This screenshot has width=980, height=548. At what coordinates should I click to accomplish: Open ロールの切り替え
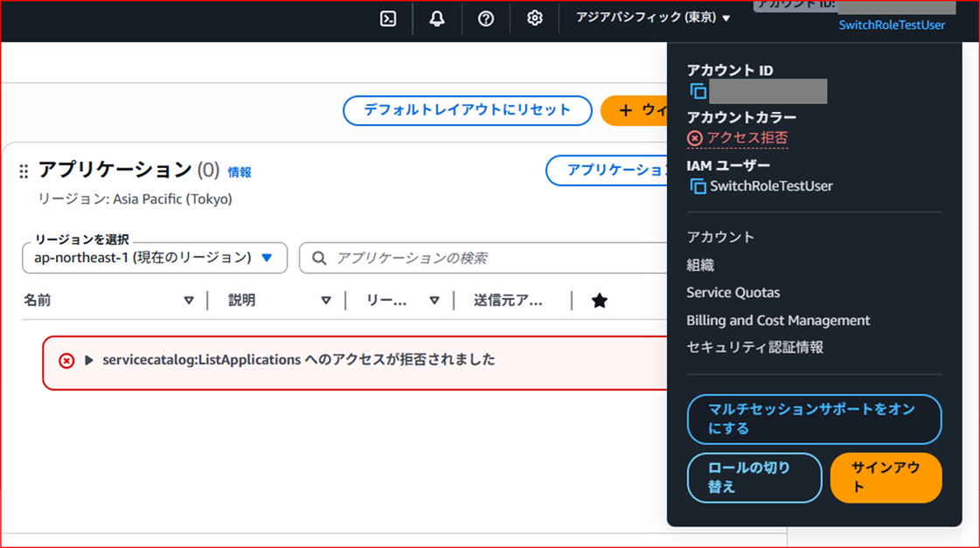[754, 477]
